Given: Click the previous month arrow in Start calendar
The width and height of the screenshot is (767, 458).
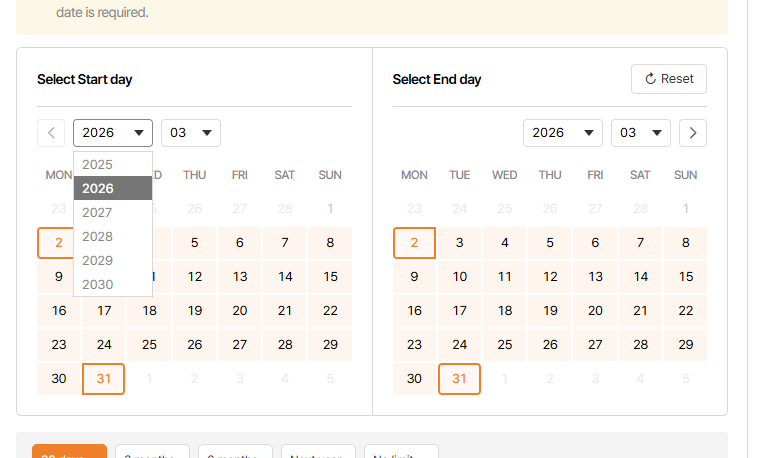Looking at the screenshot, I should 51,133.
